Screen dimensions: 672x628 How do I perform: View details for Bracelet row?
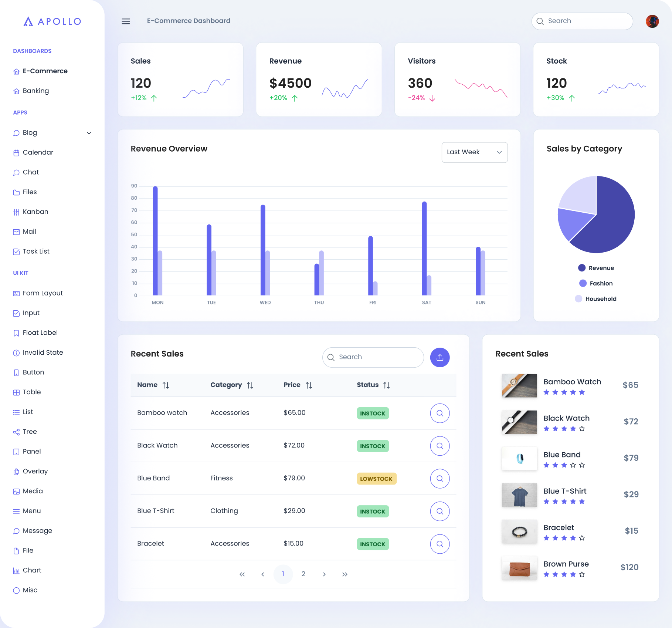(440, 544)
